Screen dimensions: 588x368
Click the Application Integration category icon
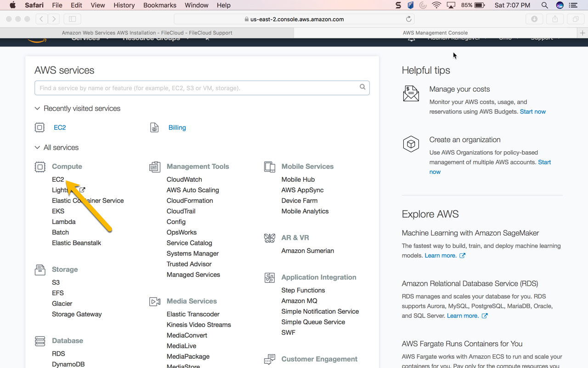point(269,277)
